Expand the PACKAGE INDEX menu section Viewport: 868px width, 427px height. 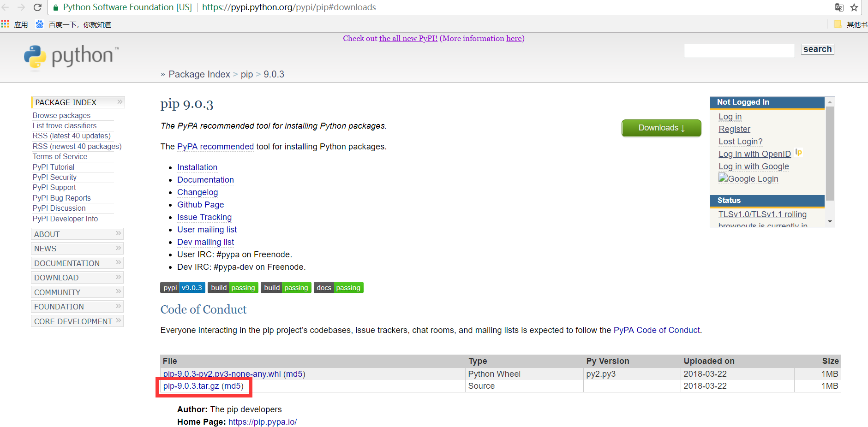click(x=78, y=102)
